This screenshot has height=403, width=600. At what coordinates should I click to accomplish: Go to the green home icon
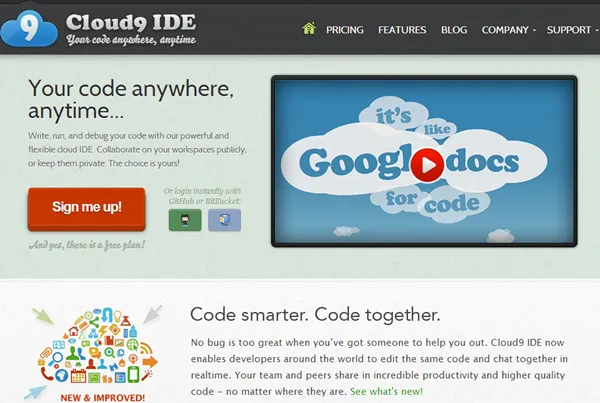tap(309, 28)
